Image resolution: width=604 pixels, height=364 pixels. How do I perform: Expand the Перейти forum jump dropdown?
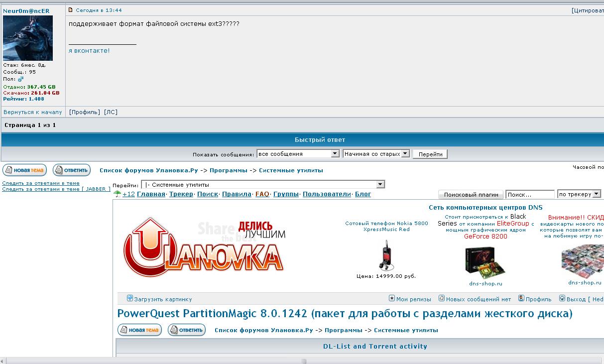[263, 185]
